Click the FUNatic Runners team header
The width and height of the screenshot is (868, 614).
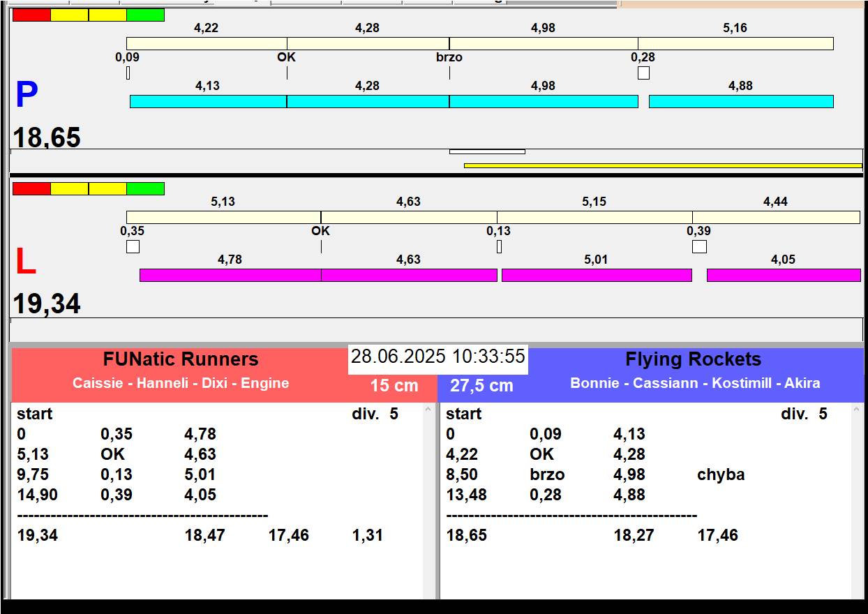tap(181, 360)
